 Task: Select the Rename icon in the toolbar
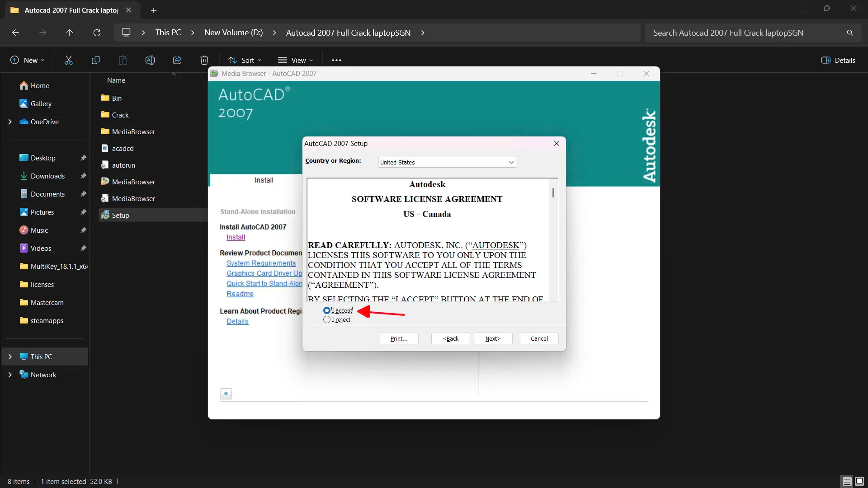coord(150,60)
